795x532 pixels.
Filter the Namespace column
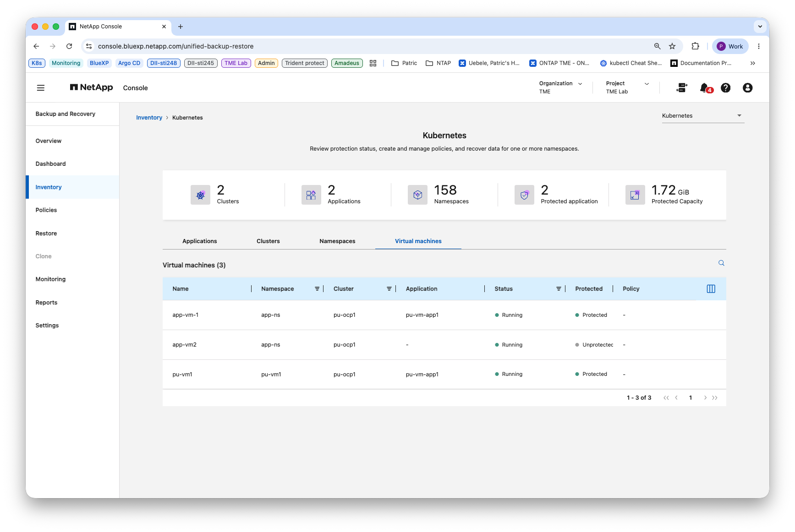317,289
